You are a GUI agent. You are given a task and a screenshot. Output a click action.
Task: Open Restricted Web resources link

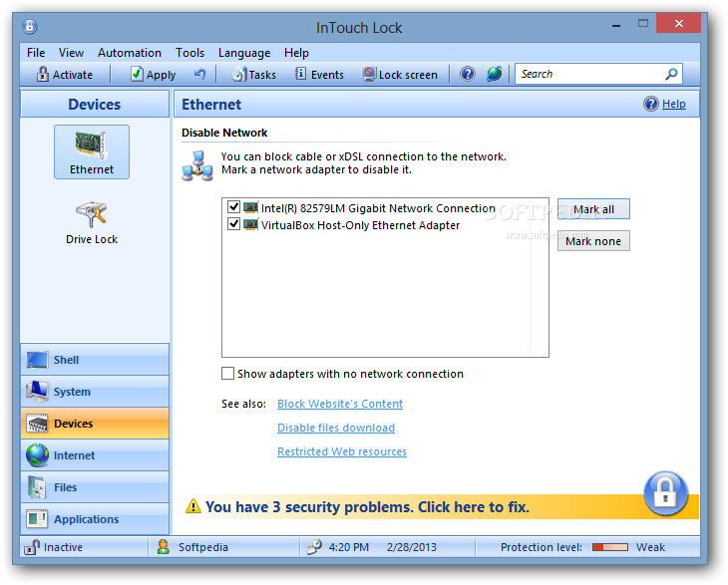(342, 451)
